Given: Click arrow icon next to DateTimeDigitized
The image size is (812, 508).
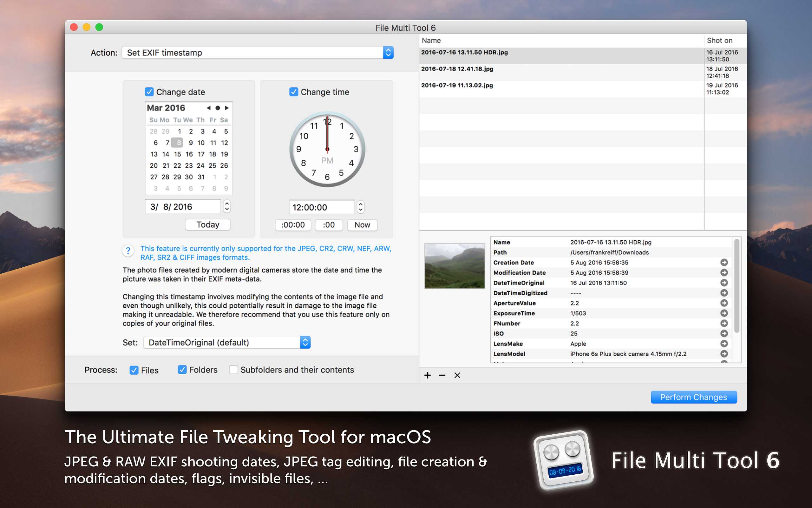Looking at the screenshot, I should click(724, 293).
